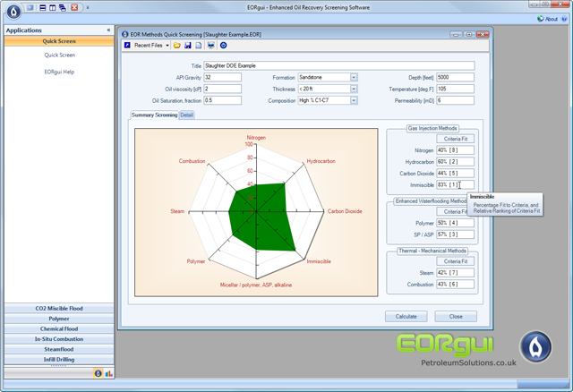Click the Save floppy disk icon

click(188, 46)
